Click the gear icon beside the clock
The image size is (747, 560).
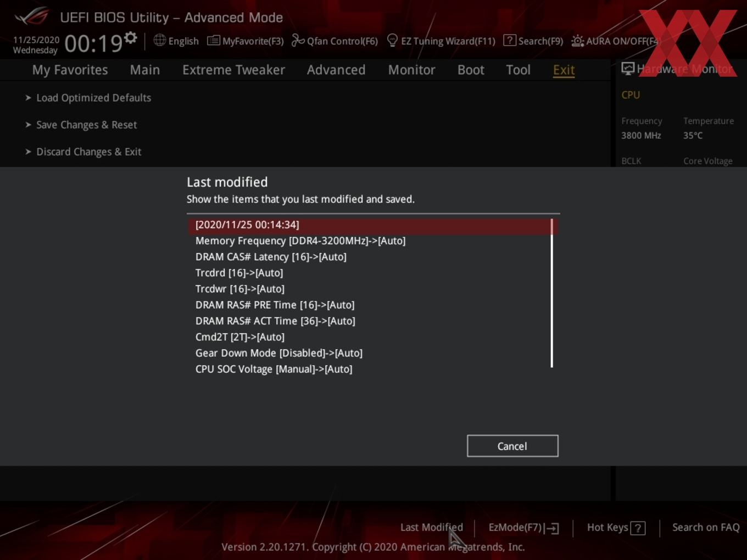coord(130,38)
